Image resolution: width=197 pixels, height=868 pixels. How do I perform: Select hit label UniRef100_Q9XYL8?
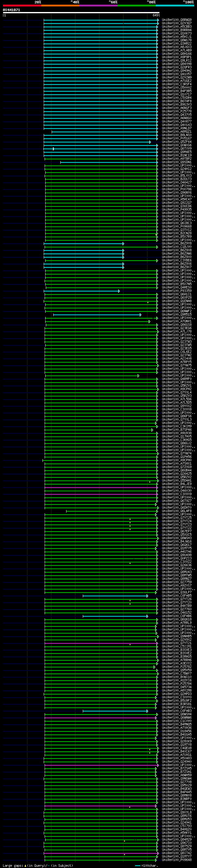(x=177, y=812)
